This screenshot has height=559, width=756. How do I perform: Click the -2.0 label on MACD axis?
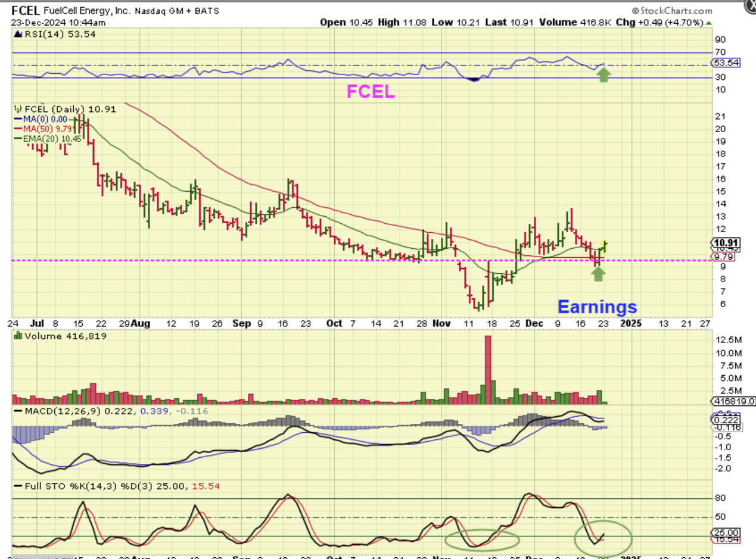(x=723, y=469)
